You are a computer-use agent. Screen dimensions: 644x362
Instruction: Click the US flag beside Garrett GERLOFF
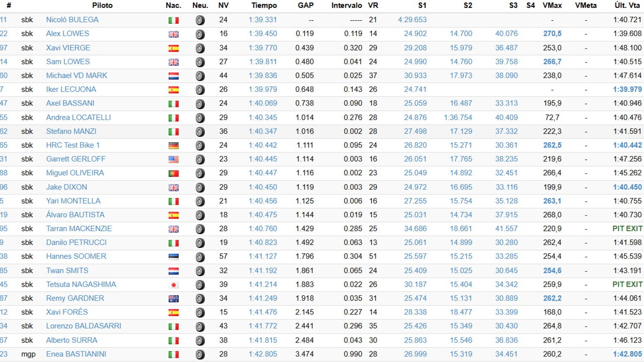pos(174,159)
